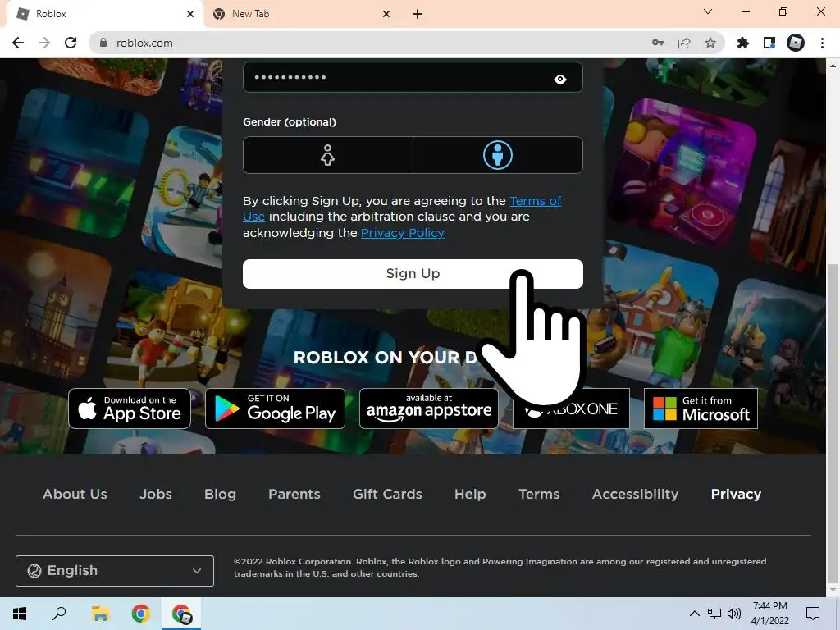Open the saved passwords key icon

pyautogui.click(x=658, y=43)
